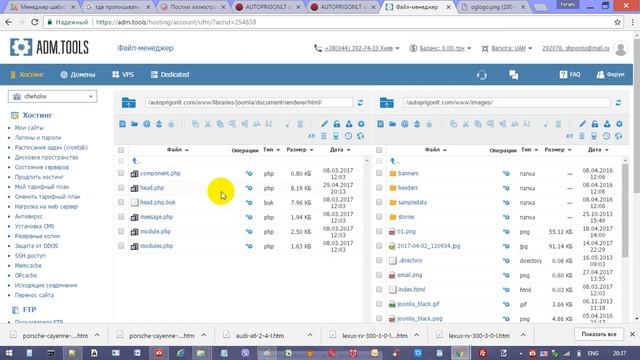Open the VPS nav item

(x=123, y=75)
